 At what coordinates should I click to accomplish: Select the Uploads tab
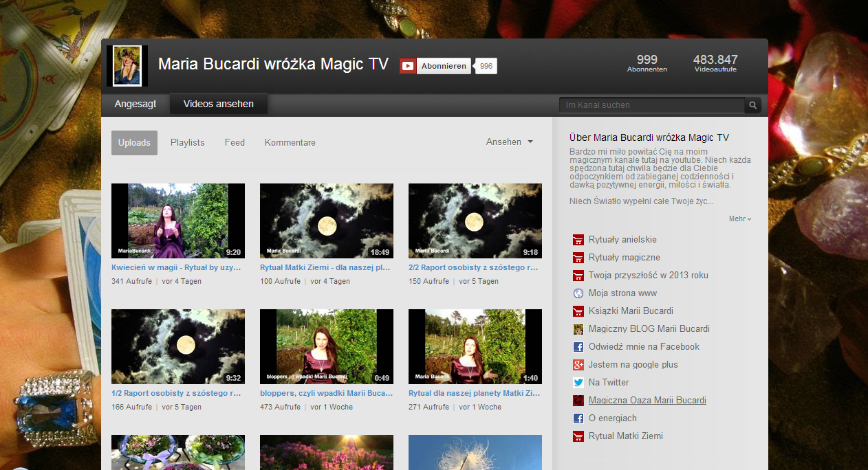pos(134,143)
